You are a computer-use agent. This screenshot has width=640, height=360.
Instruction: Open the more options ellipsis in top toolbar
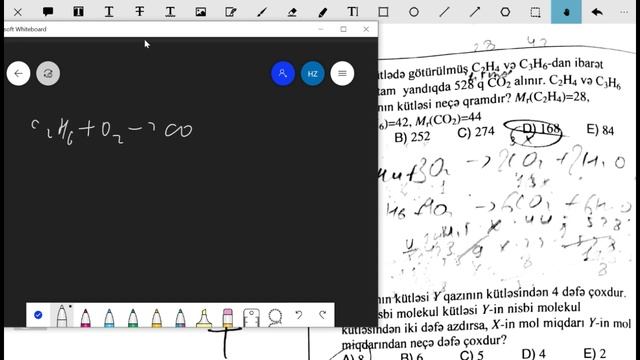coord(624,12)
